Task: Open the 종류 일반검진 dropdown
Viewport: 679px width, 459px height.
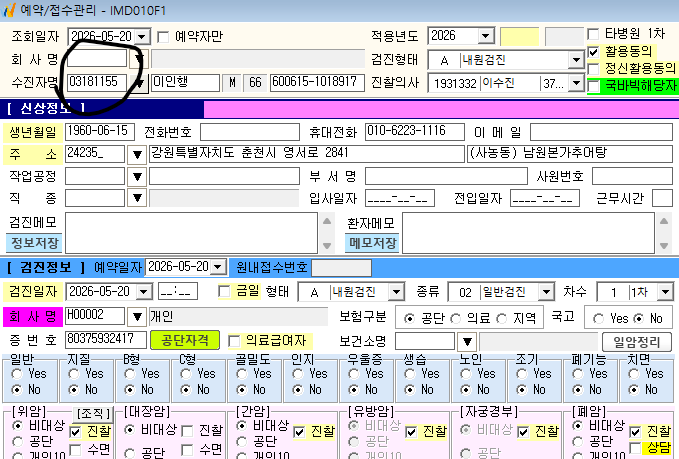Action: pyautogui.click(x=546, y=292)
